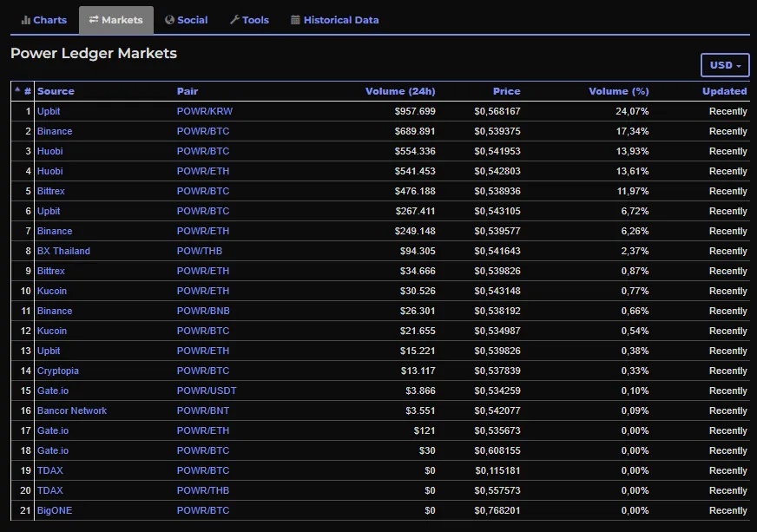The width and height of the screenshot is (757, 532).
Task: Sort by Volume (24h) column header
Action: tap(400, 91)
